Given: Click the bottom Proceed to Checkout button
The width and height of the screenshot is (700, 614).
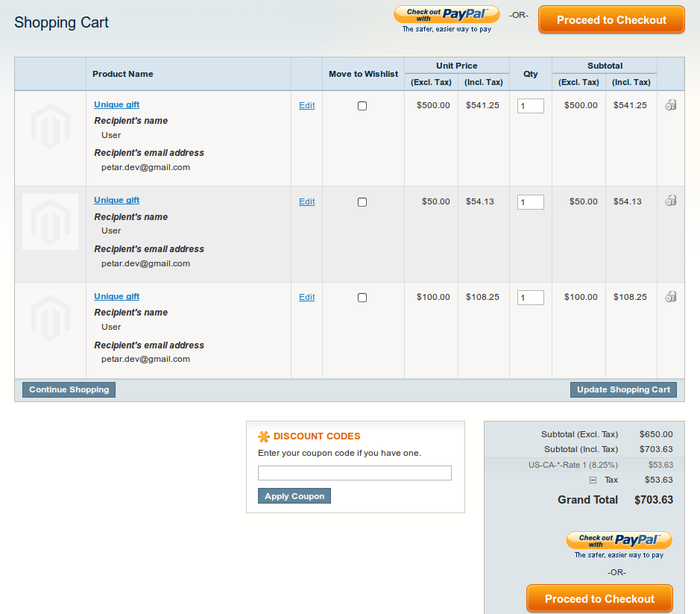Looking at the screenshot, I should [599, 599].
